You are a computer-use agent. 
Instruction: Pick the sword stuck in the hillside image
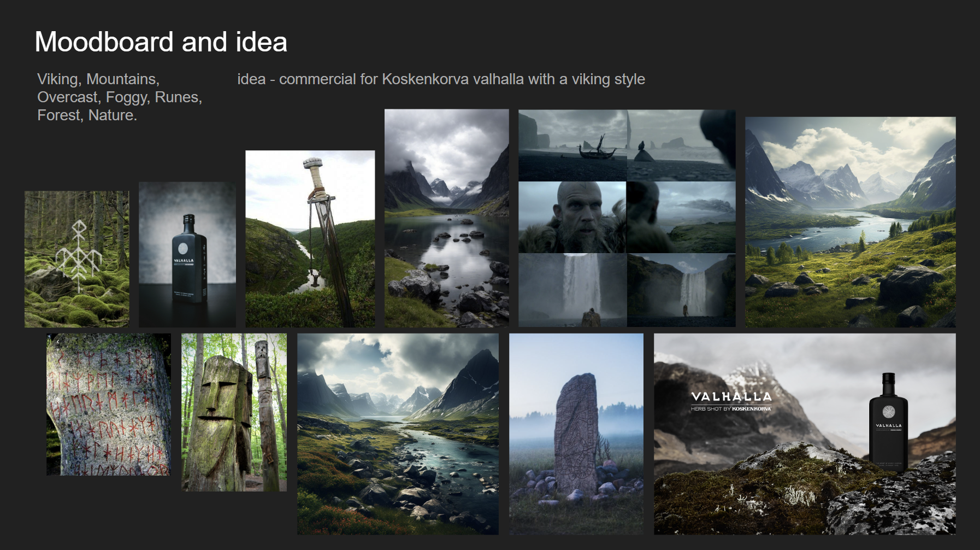(310, 239)
